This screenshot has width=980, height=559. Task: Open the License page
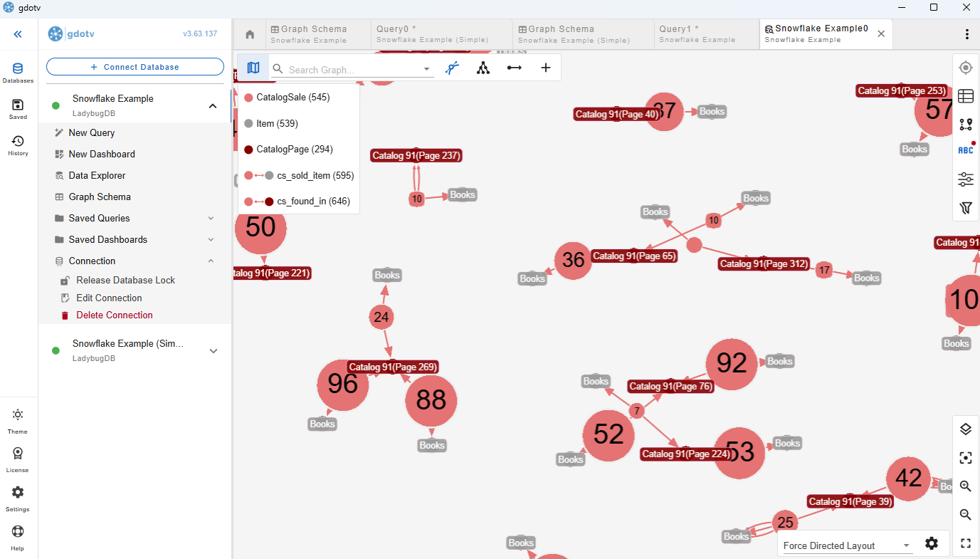coord(18,459)
